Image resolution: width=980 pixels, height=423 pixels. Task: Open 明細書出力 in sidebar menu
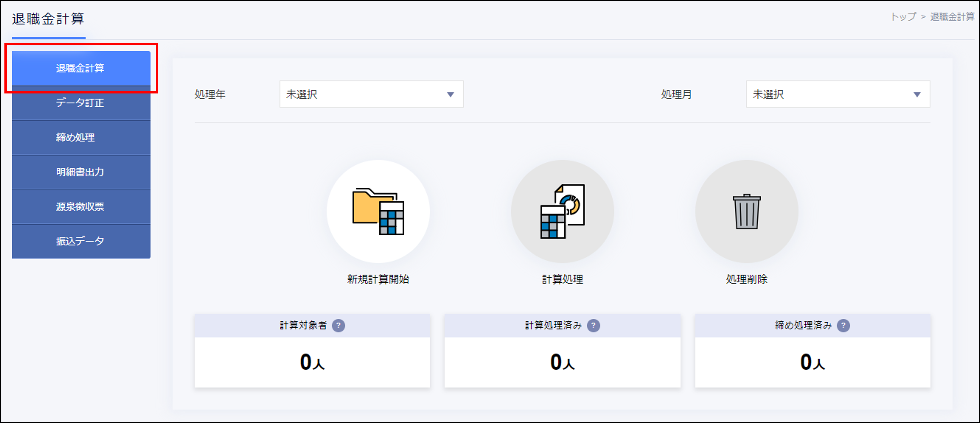pyautogui.click(x=81, y=172)
